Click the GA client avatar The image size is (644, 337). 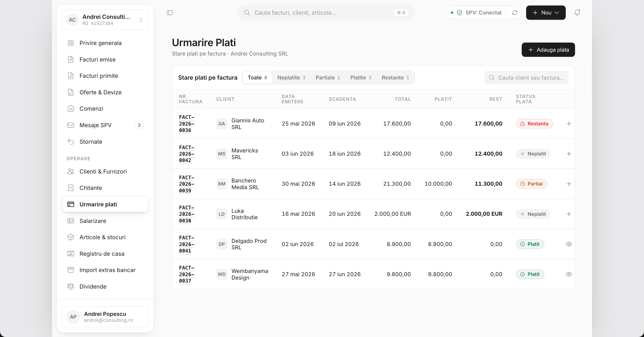(222, 124)
